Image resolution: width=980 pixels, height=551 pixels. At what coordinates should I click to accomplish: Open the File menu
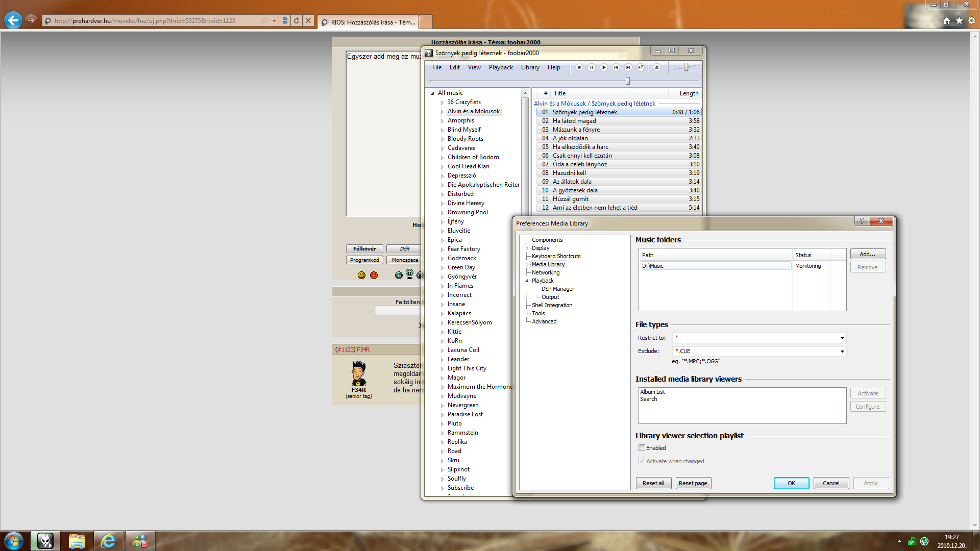click(437, 67)
